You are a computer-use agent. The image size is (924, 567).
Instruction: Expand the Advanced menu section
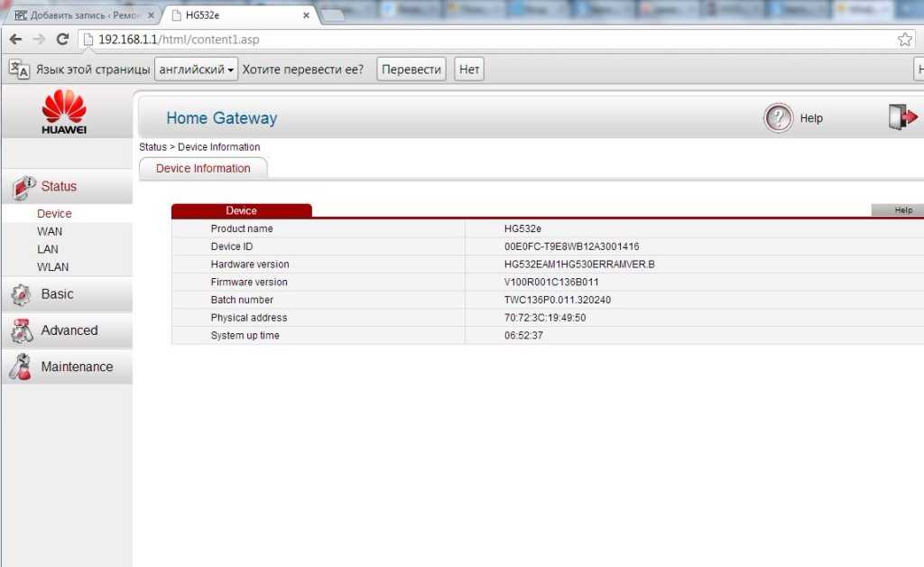(67, 330)
